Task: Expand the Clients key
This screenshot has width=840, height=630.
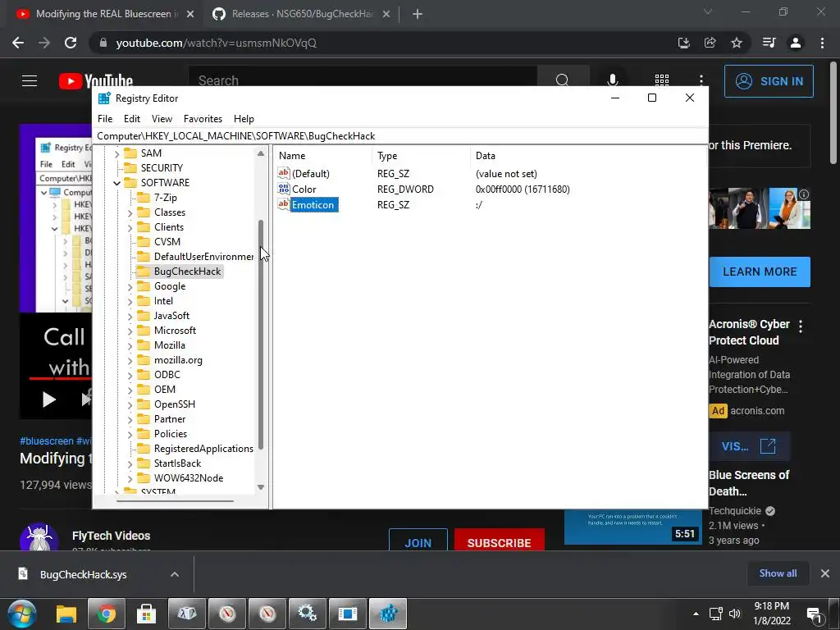Action: click(x=130, y=227)
